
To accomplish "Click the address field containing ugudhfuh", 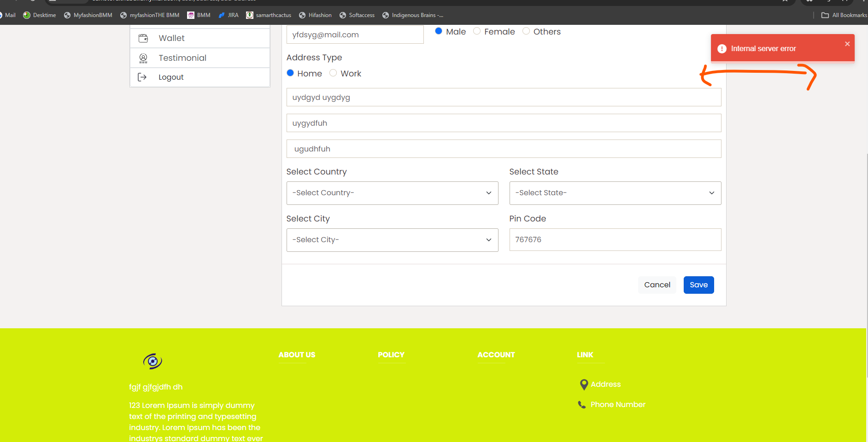I will (x=504, y=149).
